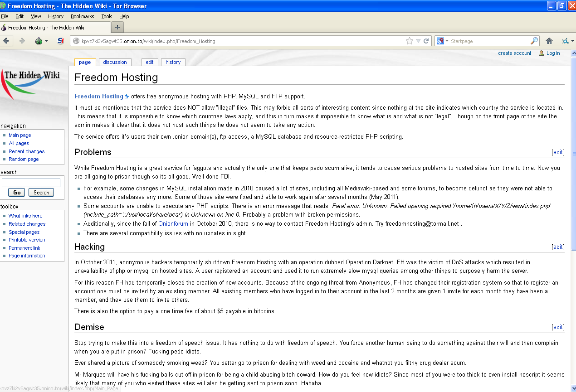Expand the Tor button dropdown arrow
The width and height of the screenshot is (576, 392).
point(46,41)
